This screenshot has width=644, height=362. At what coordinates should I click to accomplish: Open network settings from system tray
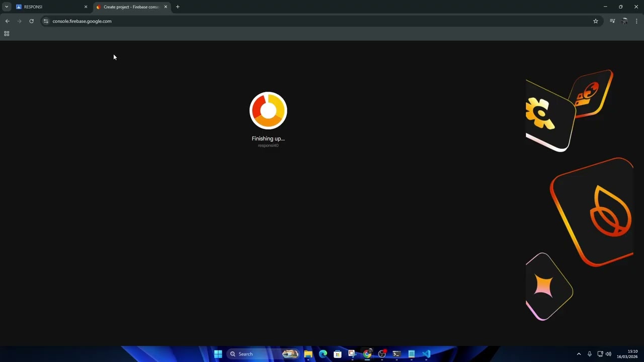[x=600, y=354]
